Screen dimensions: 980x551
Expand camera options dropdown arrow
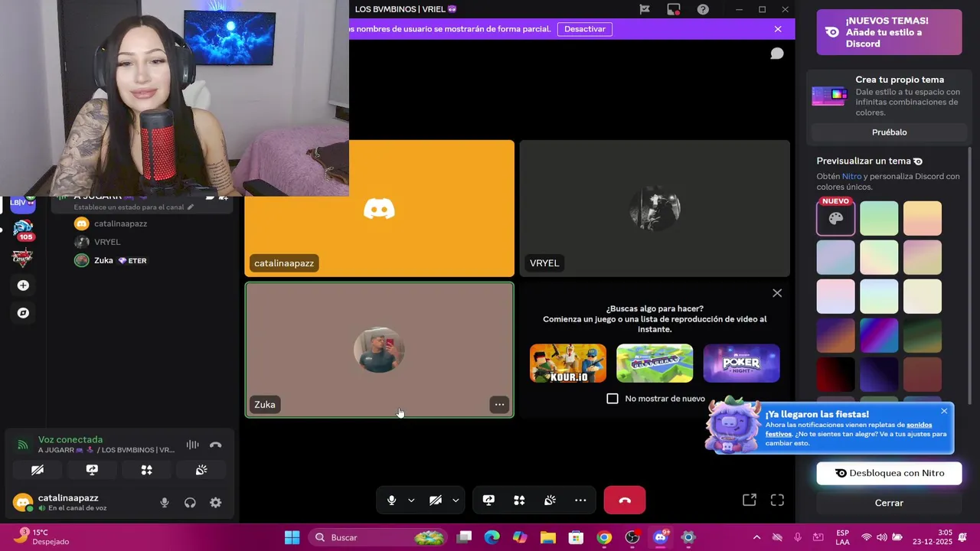coord(456,500)
